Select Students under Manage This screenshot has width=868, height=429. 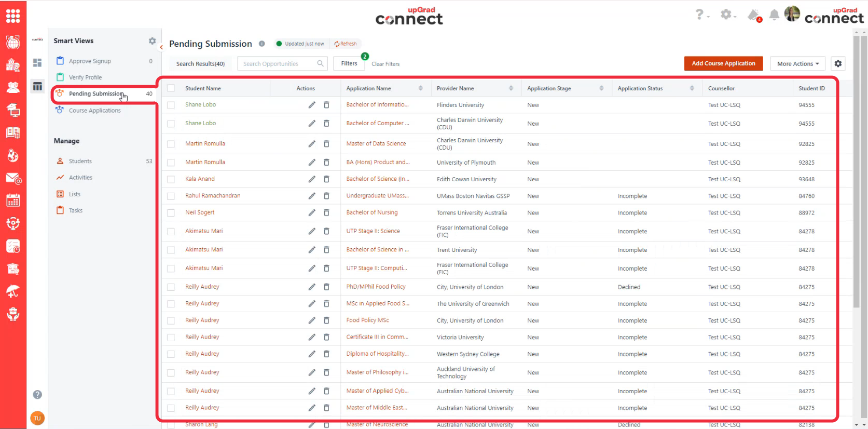(x=80, y=162)
